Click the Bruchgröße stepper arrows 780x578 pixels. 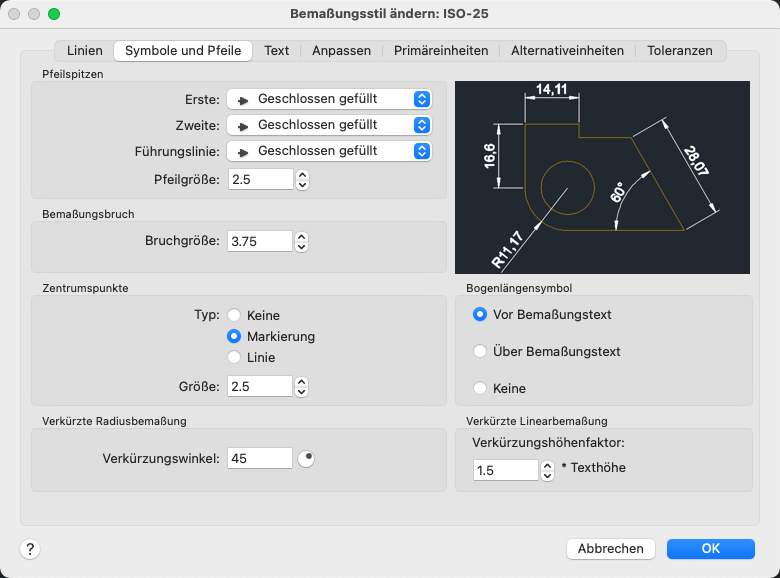(303, 241)
